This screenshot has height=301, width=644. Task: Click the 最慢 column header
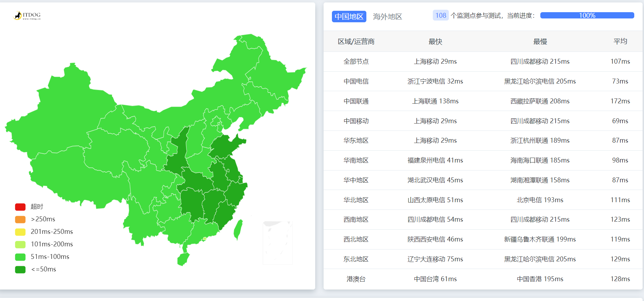point(540,42)
